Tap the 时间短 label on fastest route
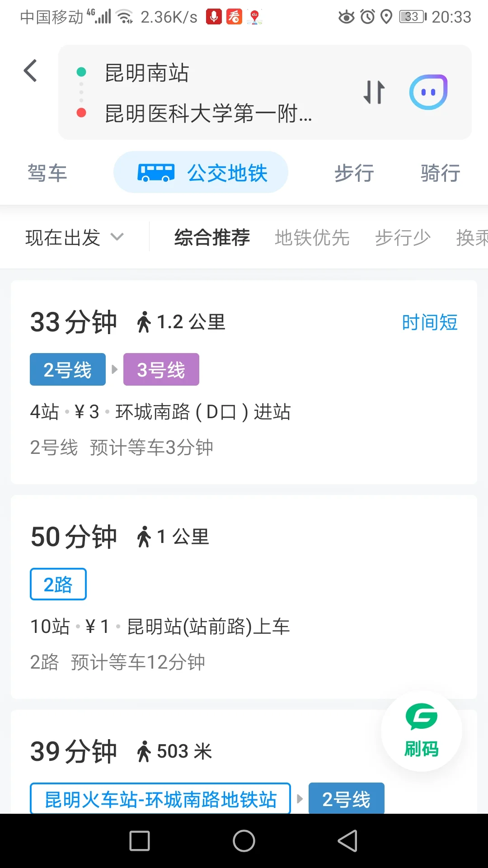 click(430, 322)
